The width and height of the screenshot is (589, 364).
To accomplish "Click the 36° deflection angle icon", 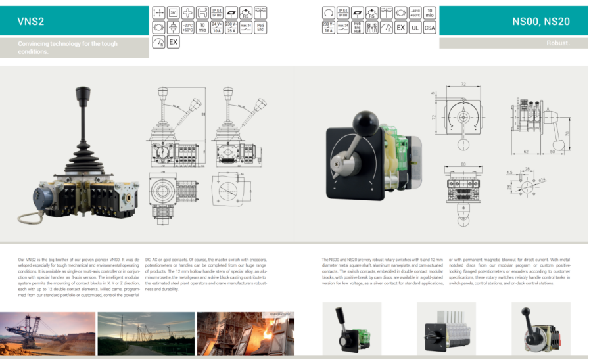I will tap(173, 12).
